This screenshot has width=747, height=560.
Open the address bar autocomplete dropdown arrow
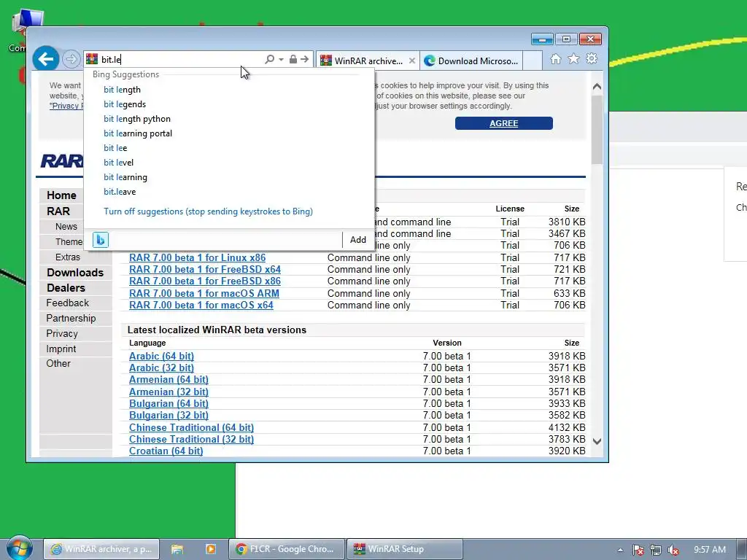(x=281, y=60)
